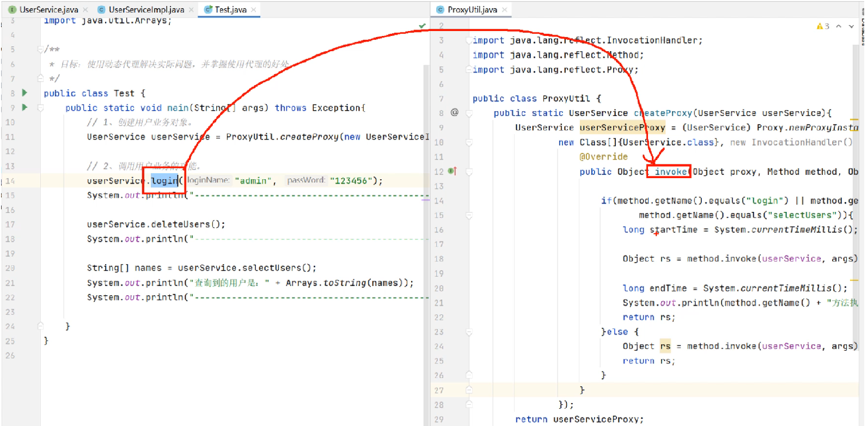The width and height of the screenshot is (868, 426).
Task: Click line number 27 in ProxyUtil.java gutter
Action: (x=439, y=390)
